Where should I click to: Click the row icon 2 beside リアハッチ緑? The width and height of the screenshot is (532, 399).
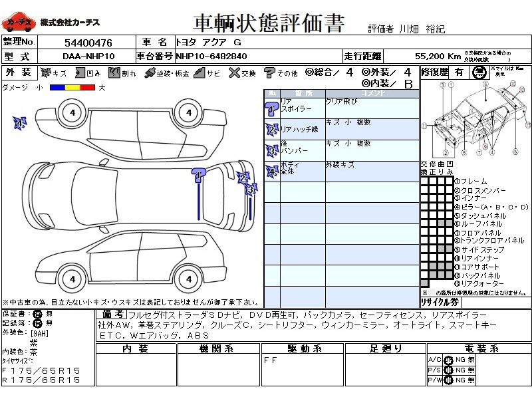(272, 130)
